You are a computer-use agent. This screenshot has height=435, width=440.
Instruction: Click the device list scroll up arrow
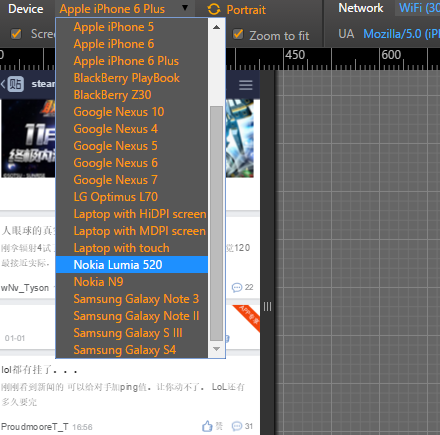(x=216, y=27)
